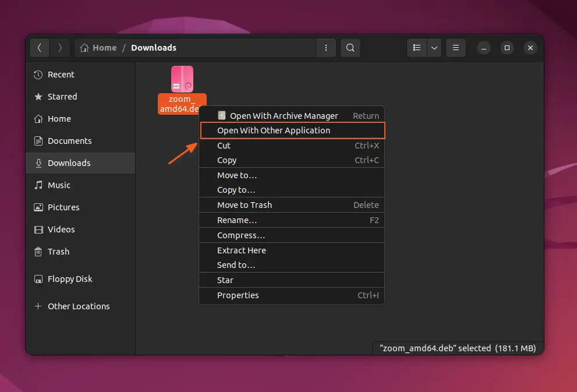This screenshot has height=392, width=577.
Task: Open Recent in the sidebar
Action: (x=61, y=75)
